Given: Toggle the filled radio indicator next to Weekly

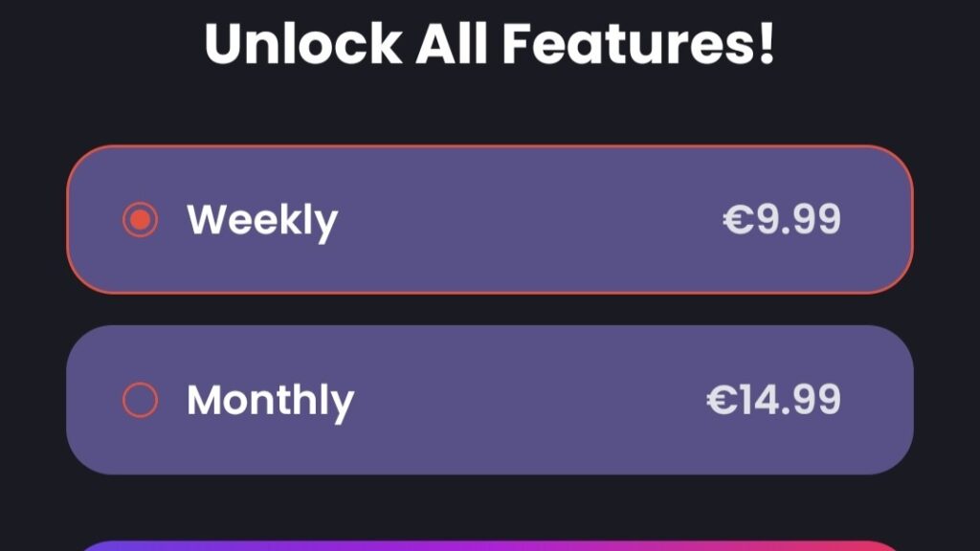Looking at the screenshot, I should 142,220.
